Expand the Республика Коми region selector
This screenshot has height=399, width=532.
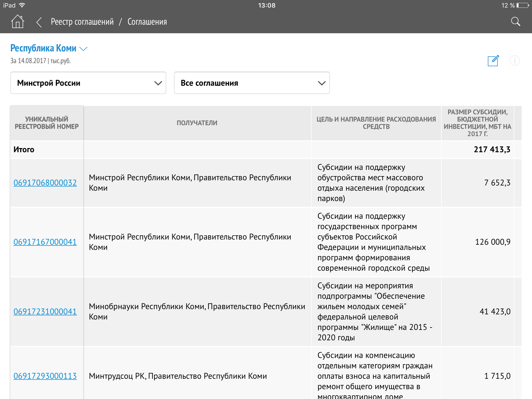coord(49,48)
